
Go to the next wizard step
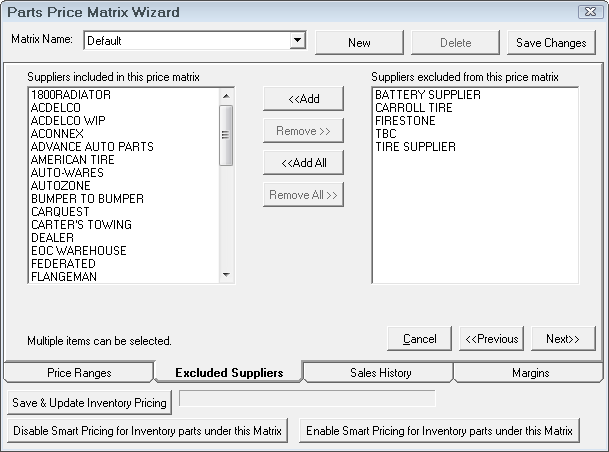point(563,339)
